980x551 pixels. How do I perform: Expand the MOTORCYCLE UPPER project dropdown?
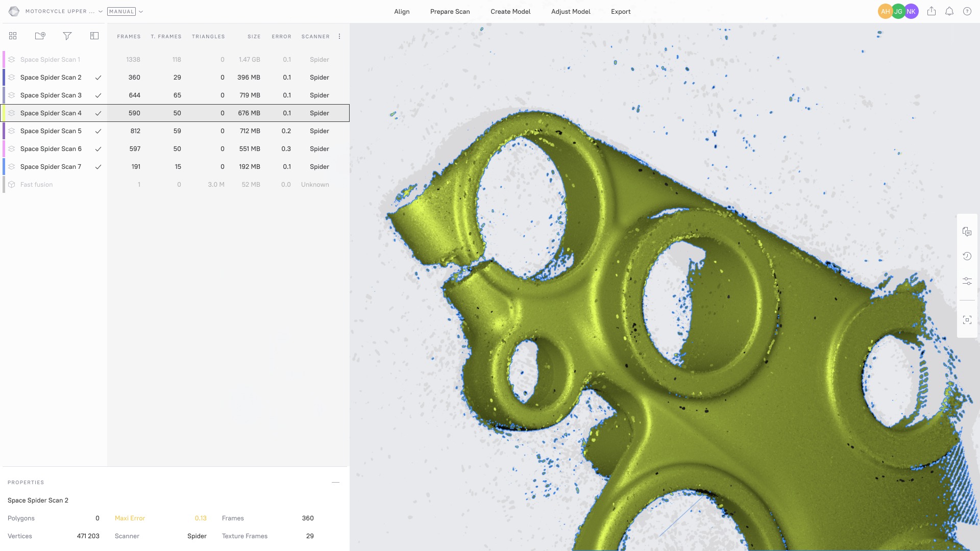[x=100, y=11]
